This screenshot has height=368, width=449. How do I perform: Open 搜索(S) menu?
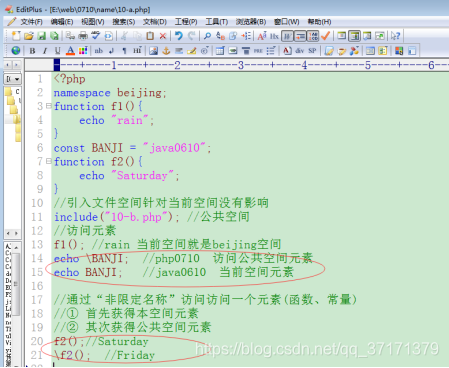[123, 22]
